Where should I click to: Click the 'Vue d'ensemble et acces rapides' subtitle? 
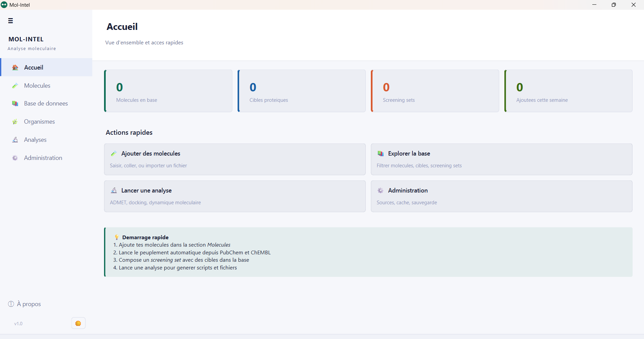click(144, 43)
